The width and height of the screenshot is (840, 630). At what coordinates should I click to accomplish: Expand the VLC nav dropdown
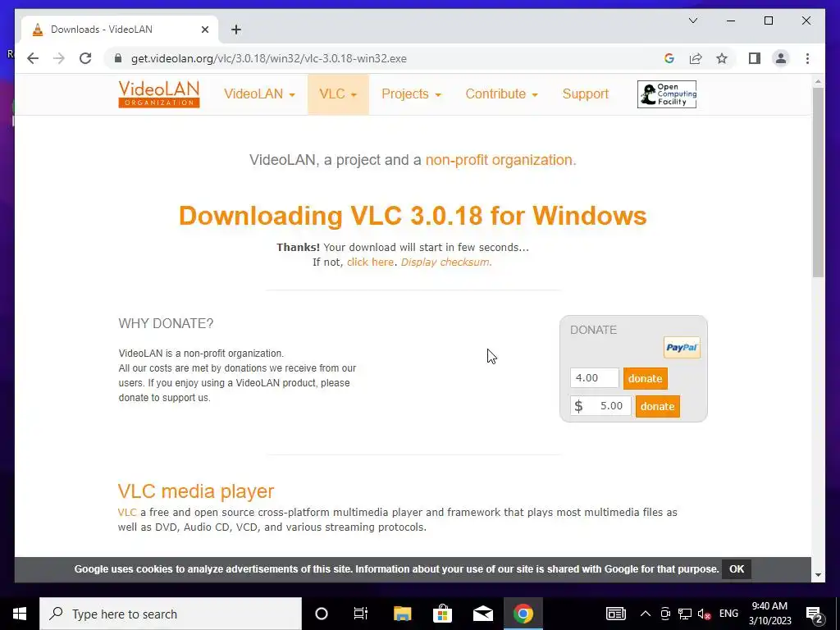[337, 94]
